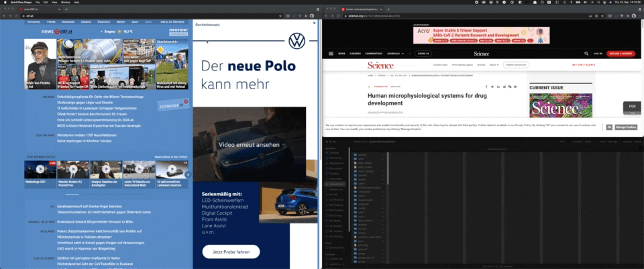The width and height of the screenshot is (644, 269).
Task: Accept cookies with the OK button
Action: pyautogui.click(x=609, y=127)
